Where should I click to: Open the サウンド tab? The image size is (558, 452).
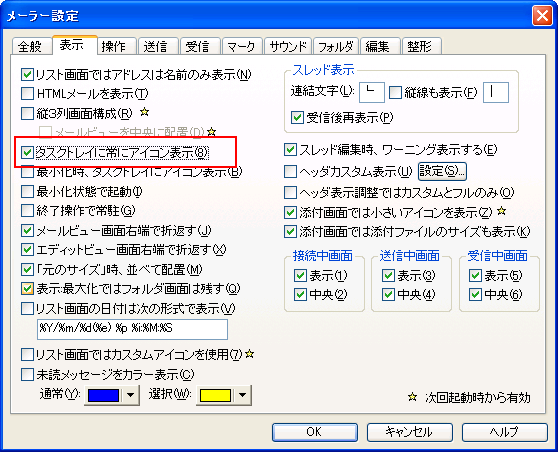[288, 47]
